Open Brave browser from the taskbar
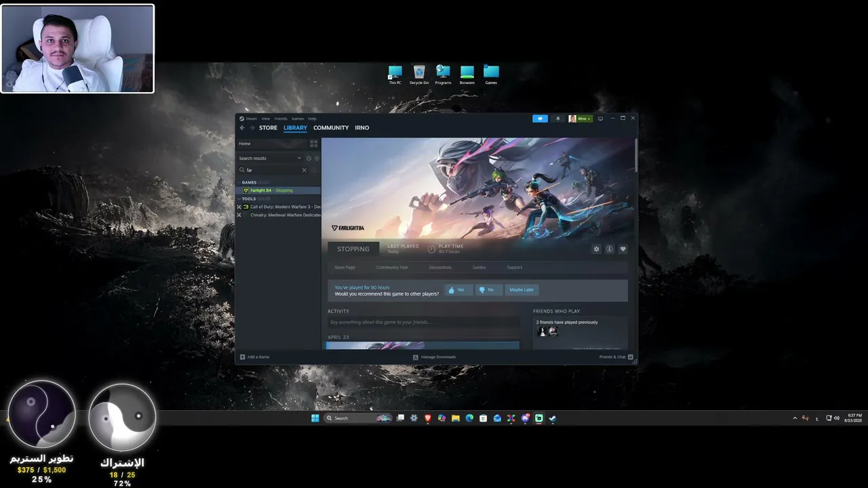868x488 pixels. pyautogui.click(x=428, y=418)
